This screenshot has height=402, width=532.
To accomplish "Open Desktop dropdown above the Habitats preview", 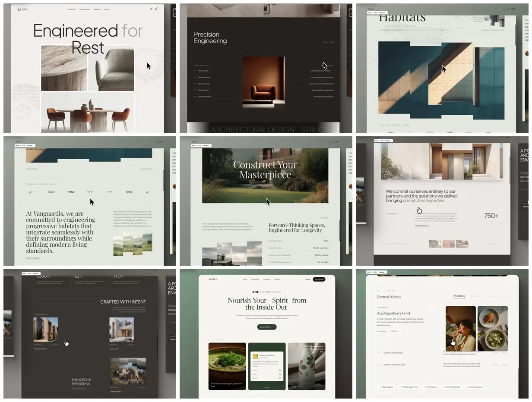I will click(x=383, y=13).
